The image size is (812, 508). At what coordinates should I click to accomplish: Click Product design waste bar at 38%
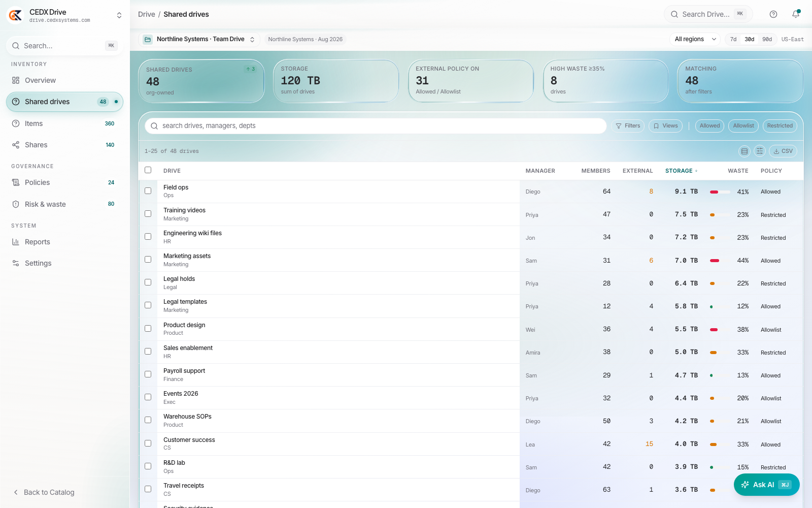point(720,330)
